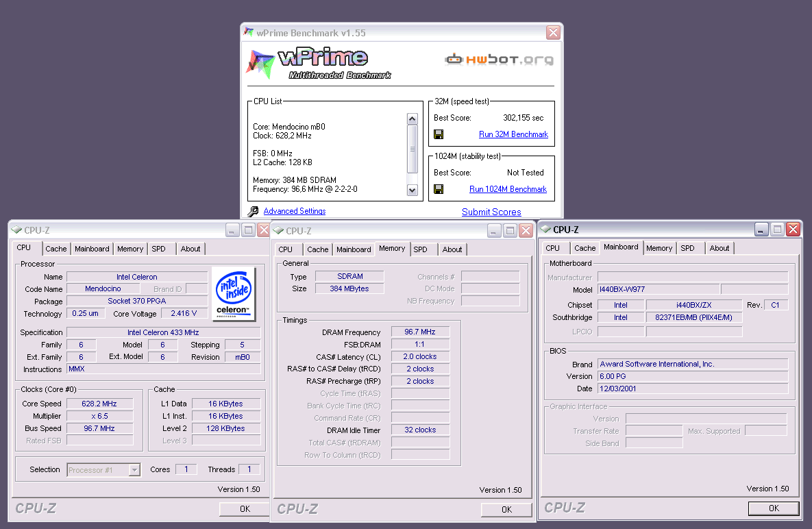The height and width of the screenshot is (529, 812).
Task: Click the Run 32M Benchmark link
Action: (513, 134)
